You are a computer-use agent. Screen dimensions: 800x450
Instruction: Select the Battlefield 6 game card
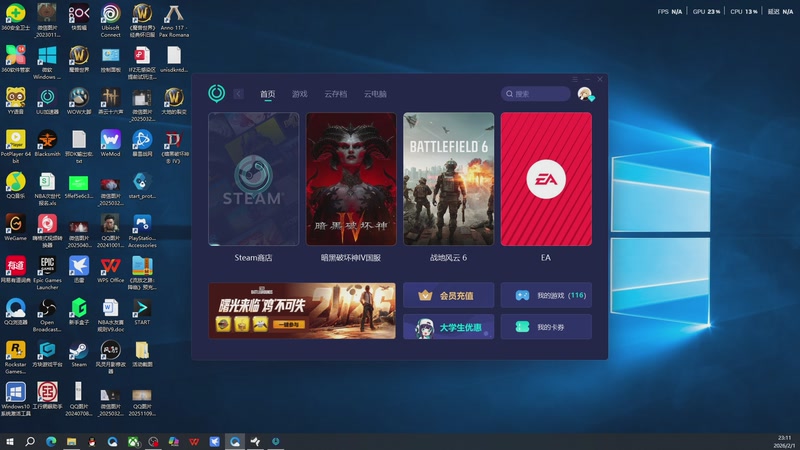pyautogui.click(x=448, y=179)
